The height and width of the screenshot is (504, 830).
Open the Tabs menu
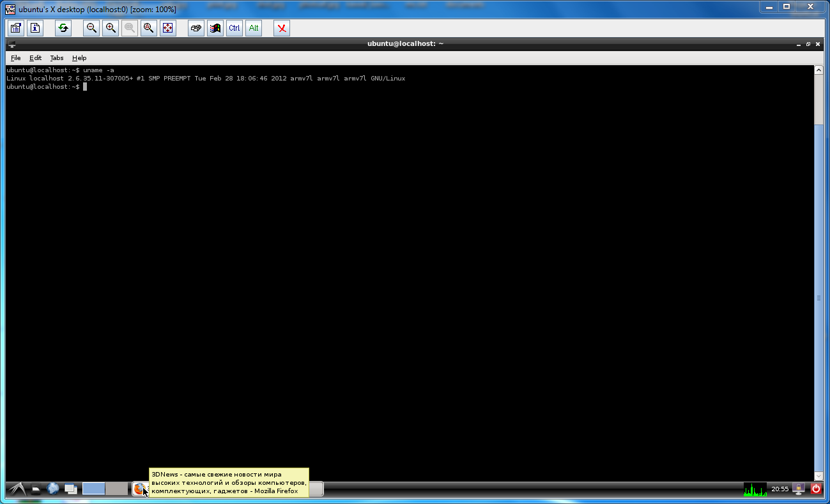click(57, 58)
